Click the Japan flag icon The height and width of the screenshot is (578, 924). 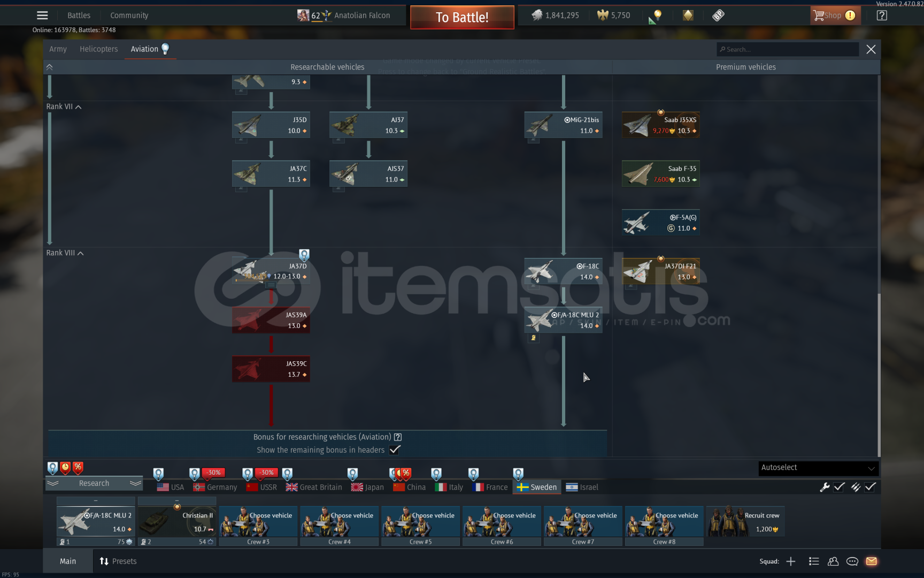point(357,487)
